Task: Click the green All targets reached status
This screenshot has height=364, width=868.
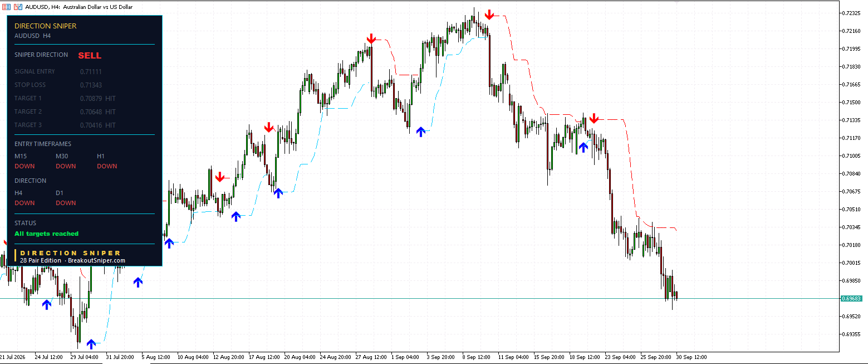Action: (47, 234)
